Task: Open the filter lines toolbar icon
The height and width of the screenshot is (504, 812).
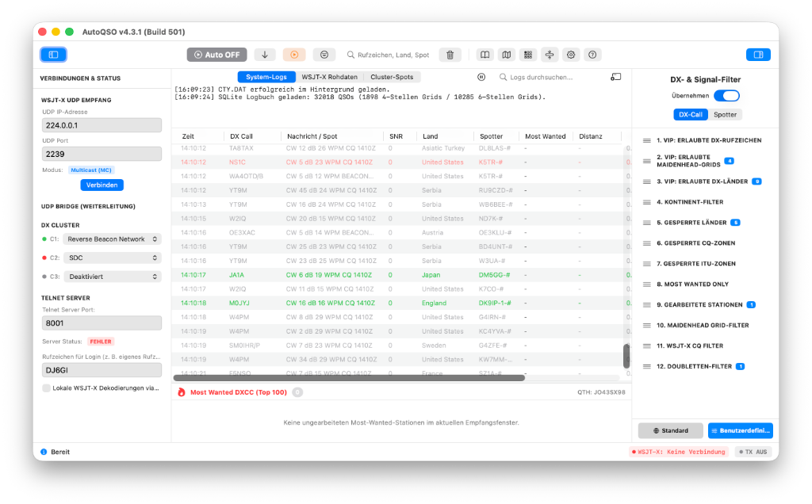Action: click(324, 55)
